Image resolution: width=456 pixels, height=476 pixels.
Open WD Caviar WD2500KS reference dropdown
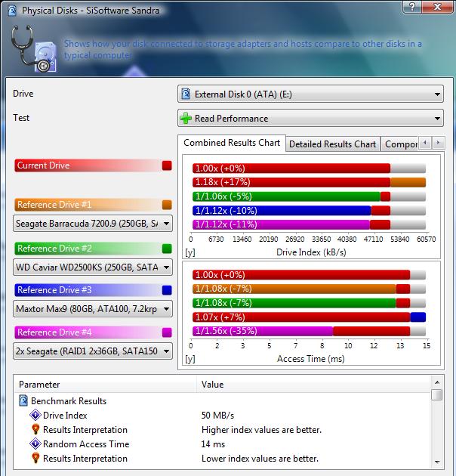93,267
